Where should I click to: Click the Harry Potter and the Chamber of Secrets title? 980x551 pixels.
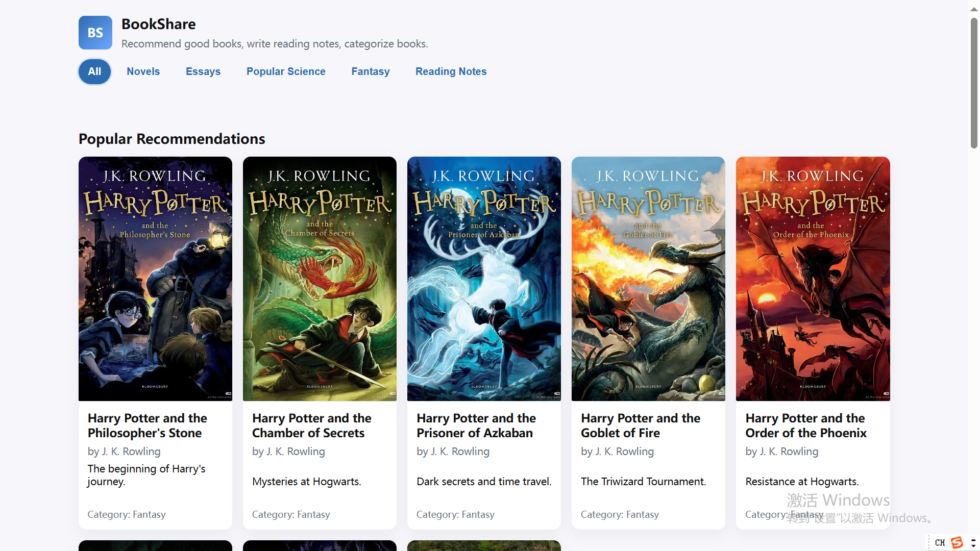311,425
